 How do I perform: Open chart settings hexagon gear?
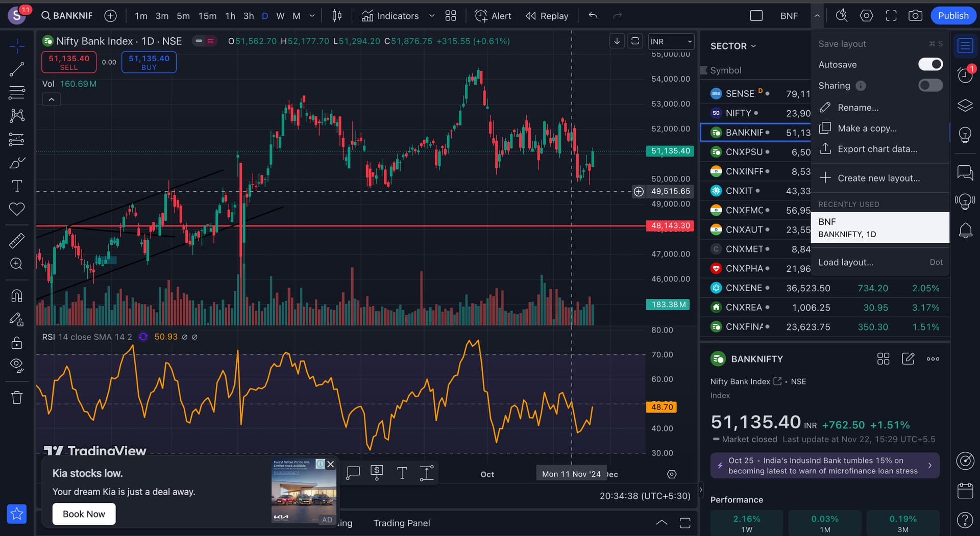coord(866,16)
